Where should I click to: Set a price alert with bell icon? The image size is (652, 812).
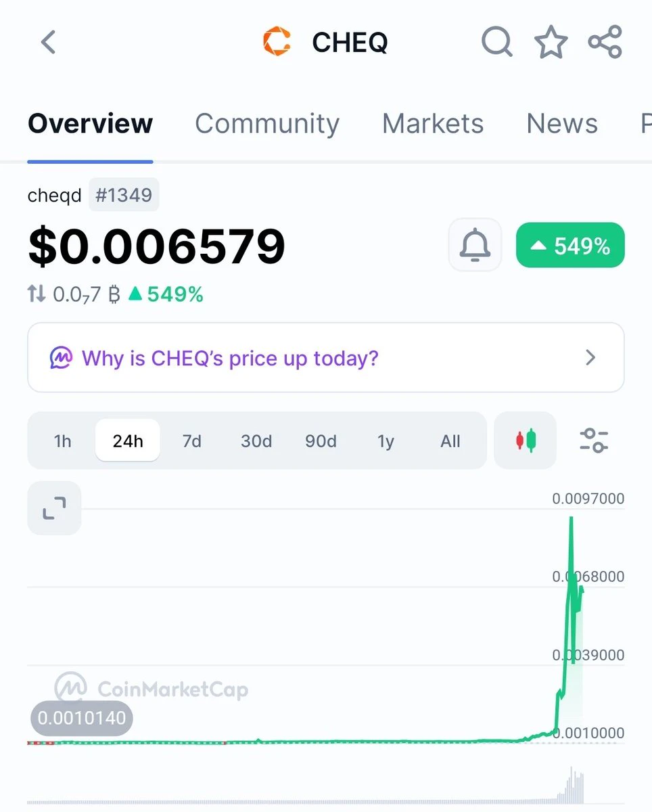click(x=475, y=245)
